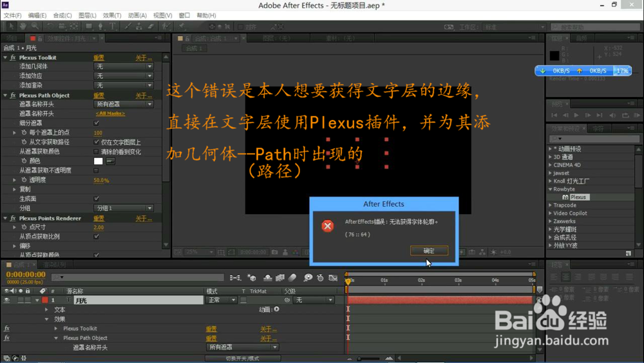Select the Selection arrow tool
The image size is (644, 363).
(x=11, y=26)
